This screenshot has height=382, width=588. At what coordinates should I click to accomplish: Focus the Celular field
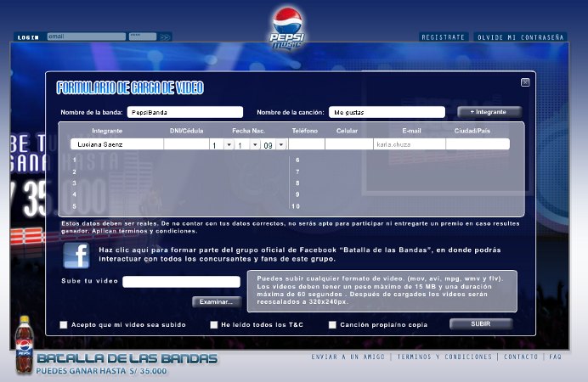(x=349, y=144)
